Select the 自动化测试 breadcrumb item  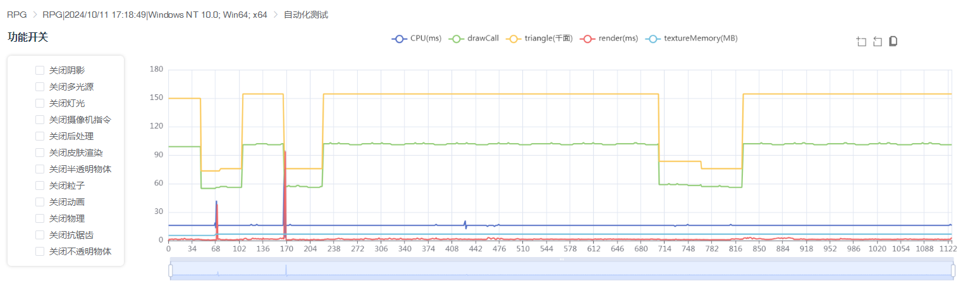tap(306, 15)
